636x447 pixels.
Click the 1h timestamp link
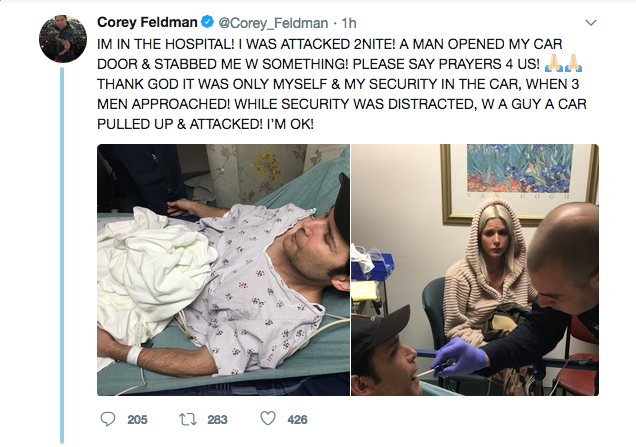pyautogui.click(x=350, y=21)
